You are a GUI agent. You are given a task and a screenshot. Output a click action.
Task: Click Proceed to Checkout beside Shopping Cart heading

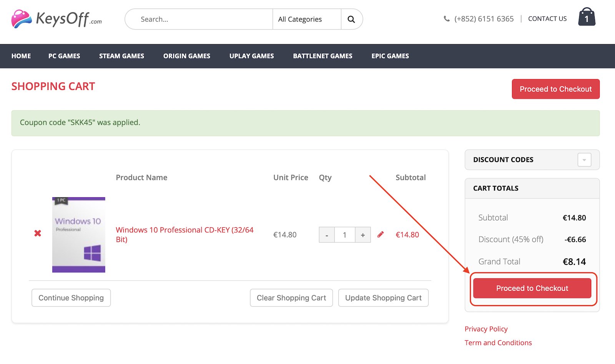pos(556,89)
